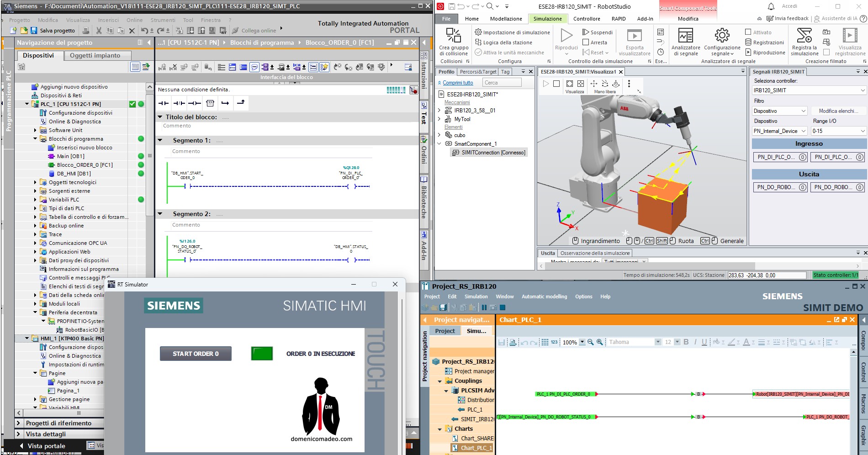This screenshot has height=455, width=868.
Task: Expand Oggetti tecnologici tree node
Action: coord(35,182)
